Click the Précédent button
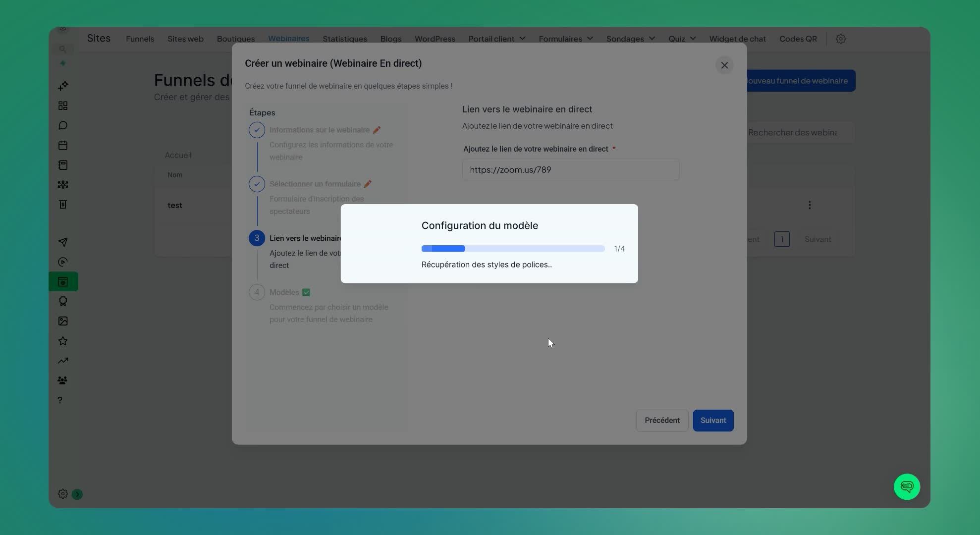 coord(662,420)
